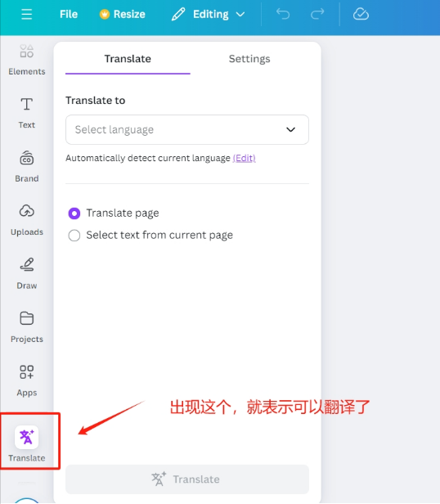Choose Select text from current page option
The height and width of the screenshot is (504, 440).
(150, 236)
